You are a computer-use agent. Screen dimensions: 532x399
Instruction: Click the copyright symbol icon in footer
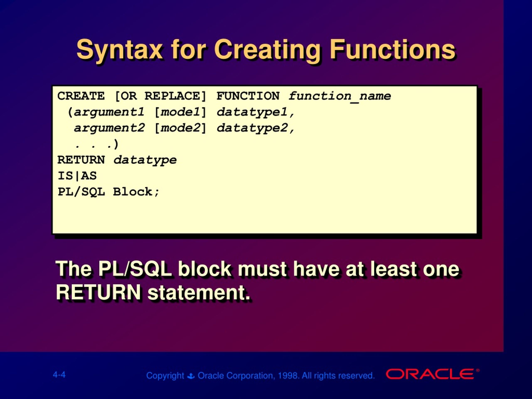191,376
